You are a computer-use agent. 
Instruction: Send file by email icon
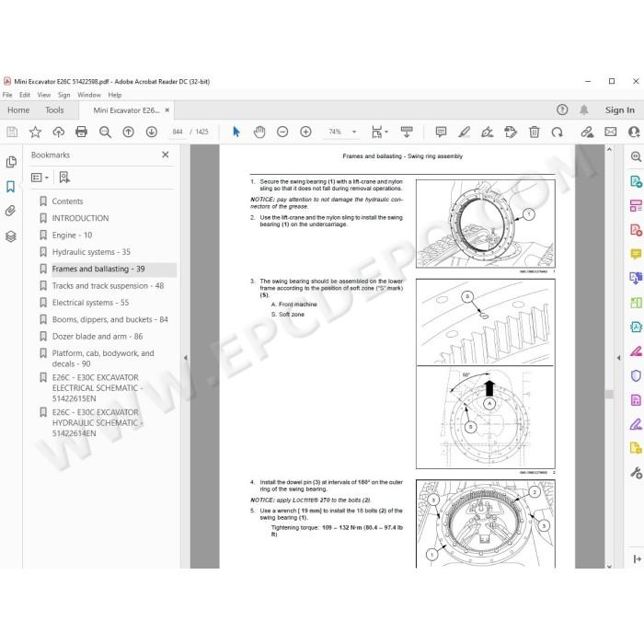[x=611, y=132]
